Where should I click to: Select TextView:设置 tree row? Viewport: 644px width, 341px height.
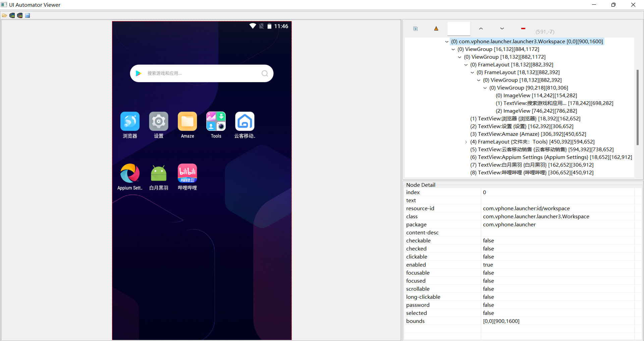point(522,126)
